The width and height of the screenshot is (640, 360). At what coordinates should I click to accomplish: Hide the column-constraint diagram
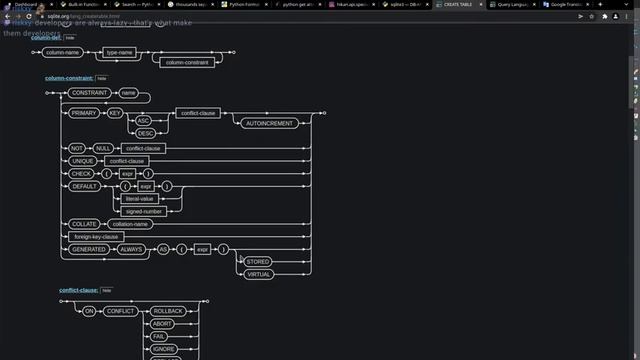click(102, 78)
